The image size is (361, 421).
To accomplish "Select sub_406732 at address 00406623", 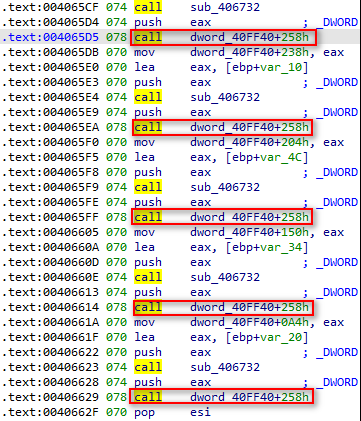I will coord(225,367).
